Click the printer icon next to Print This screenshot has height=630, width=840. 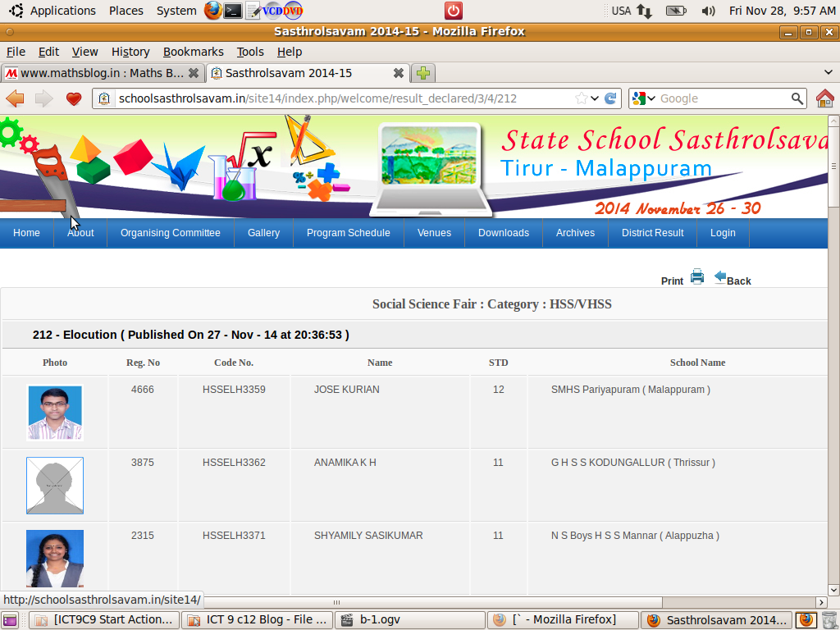697,276
